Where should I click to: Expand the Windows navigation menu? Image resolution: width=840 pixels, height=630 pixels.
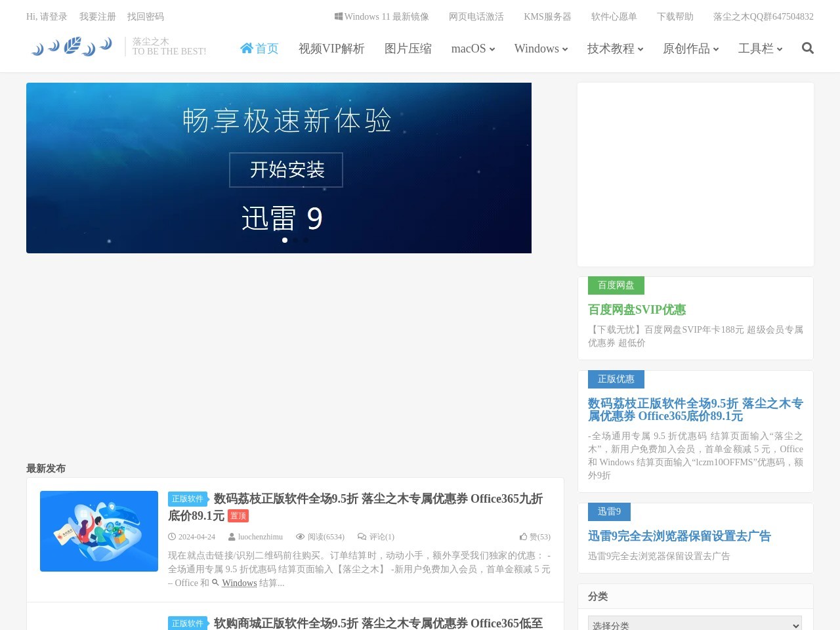coord(541,49)
